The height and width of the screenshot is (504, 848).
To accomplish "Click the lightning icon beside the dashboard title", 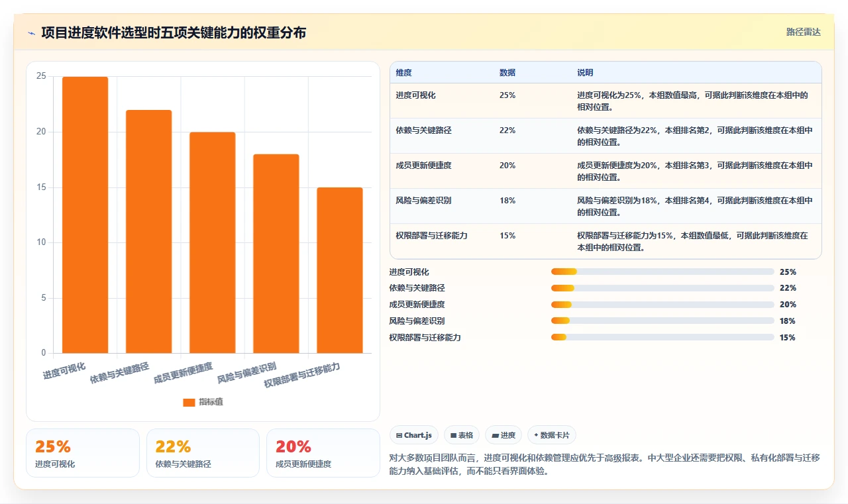I will click(31, 32).
